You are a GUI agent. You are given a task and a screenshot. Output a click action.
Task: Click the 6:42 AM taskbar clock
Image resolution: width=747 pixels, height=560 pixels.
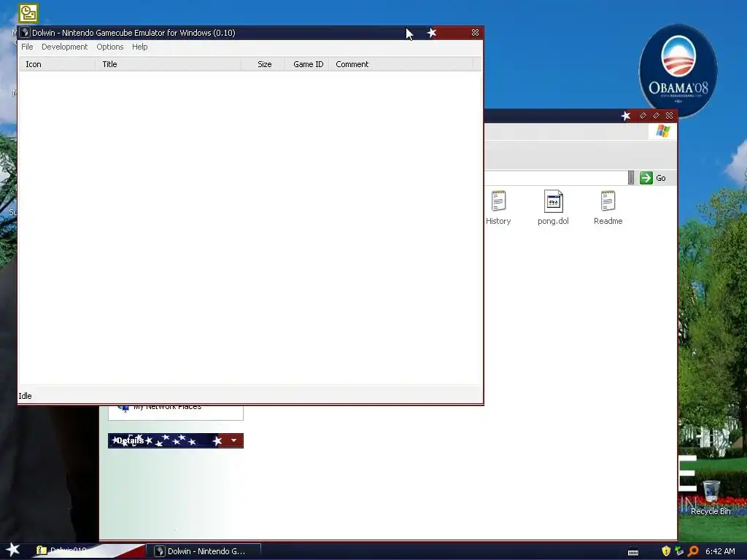tap(720, 551)
